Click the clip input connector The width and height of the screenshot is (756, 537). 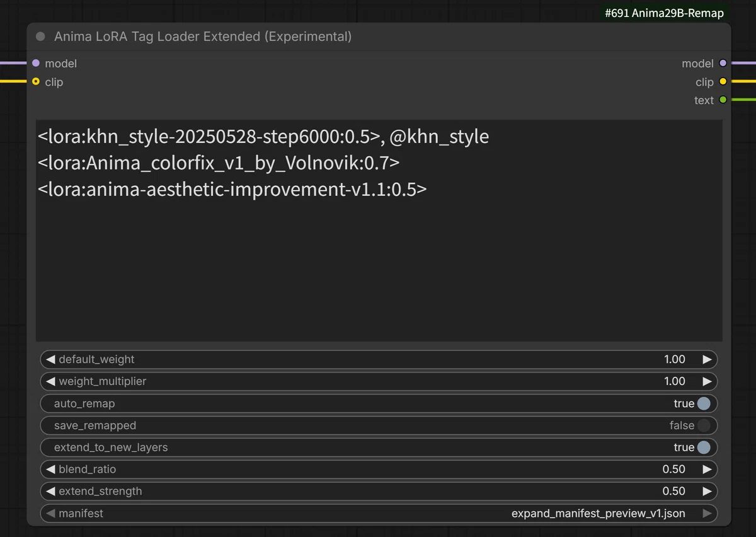36,81
